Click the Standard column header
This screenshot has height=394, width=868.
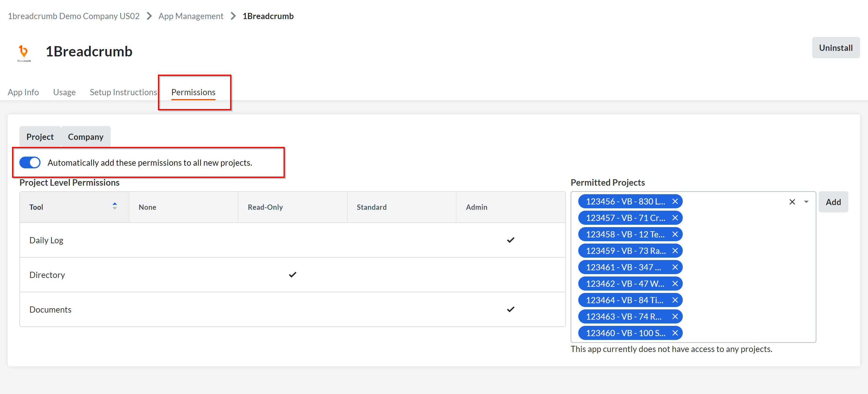pyautogui.click(x=402, y=207)
